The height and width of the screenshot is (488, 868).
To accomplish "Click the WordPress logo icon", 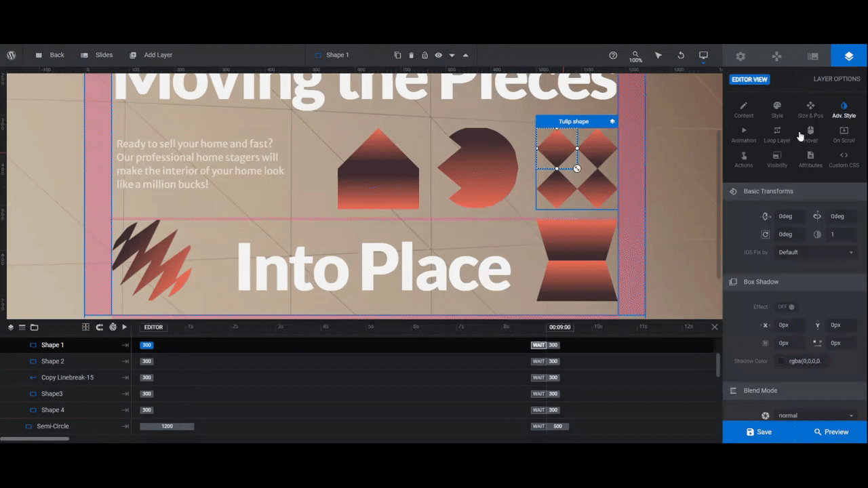I will coord(12,55).
